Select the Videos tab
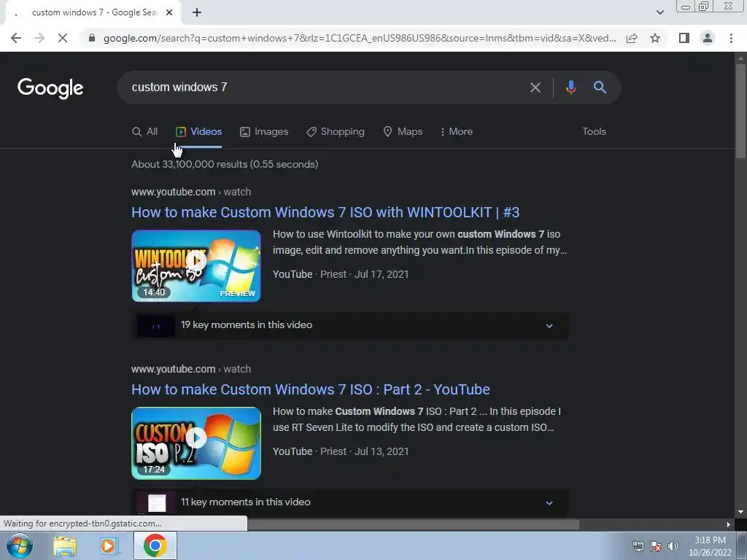 (x=199, y=132)
